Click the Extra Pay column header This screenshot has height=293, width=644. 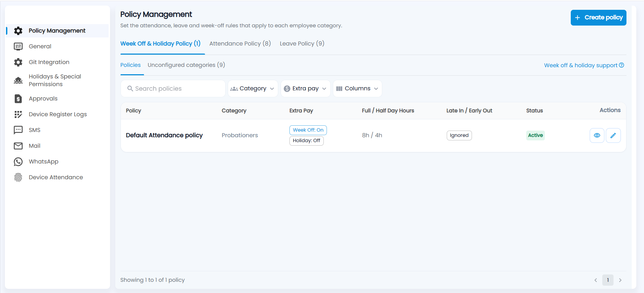tap(301, 111)
